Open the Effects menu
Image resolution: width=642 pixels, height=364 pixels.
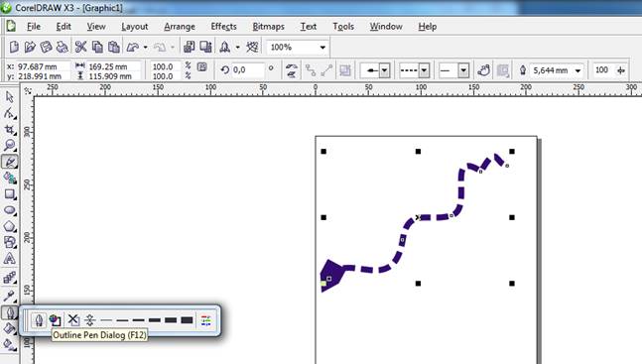click(223, 27)
